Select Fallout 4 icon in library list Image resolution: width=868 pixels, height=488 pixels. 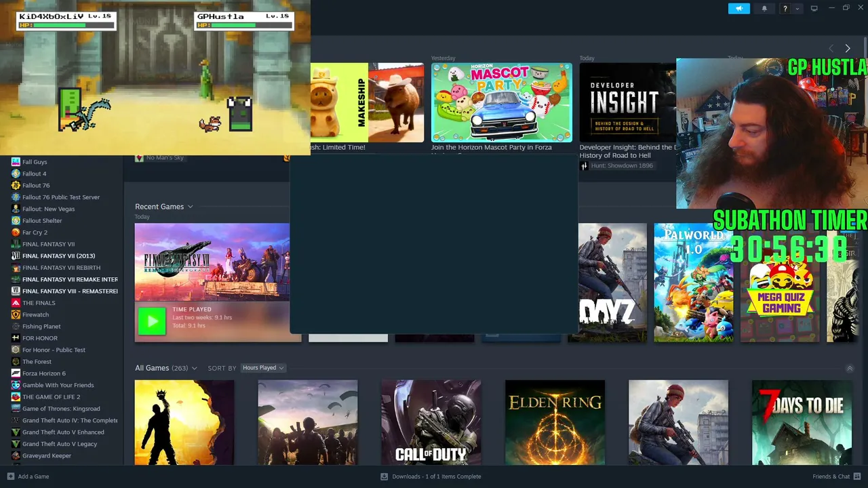[x=16, y=174]
